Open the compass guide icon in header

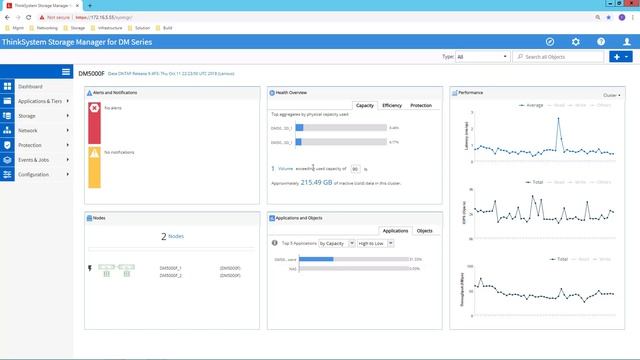pos(550,42)
